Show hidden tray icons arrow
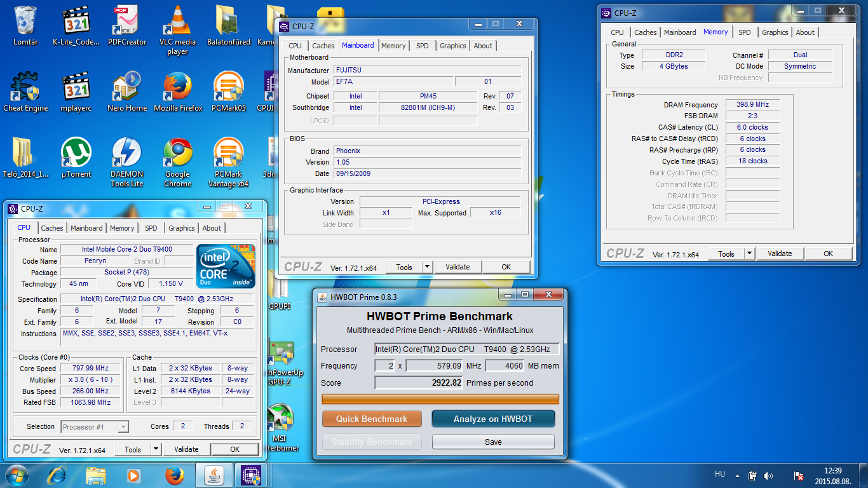 coord(737,475)
